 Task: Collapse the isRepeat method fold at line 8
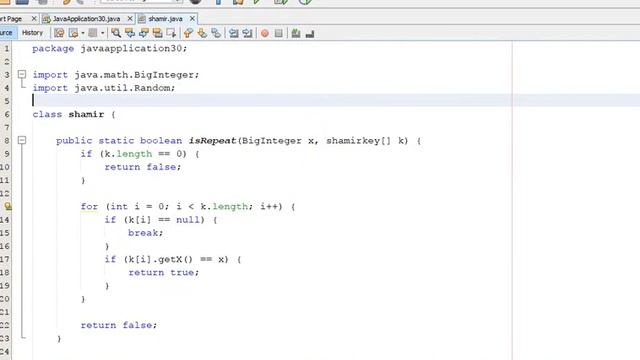(22, 140)
